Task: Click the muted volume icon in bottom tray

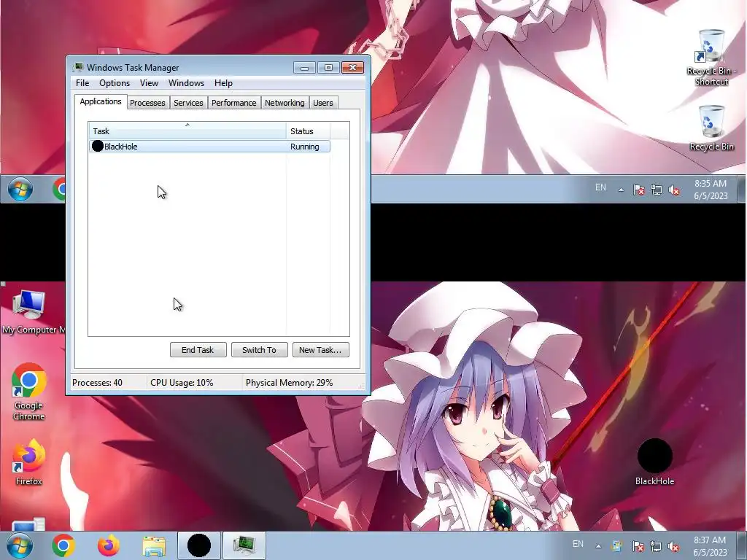Action: coord(673,546)
